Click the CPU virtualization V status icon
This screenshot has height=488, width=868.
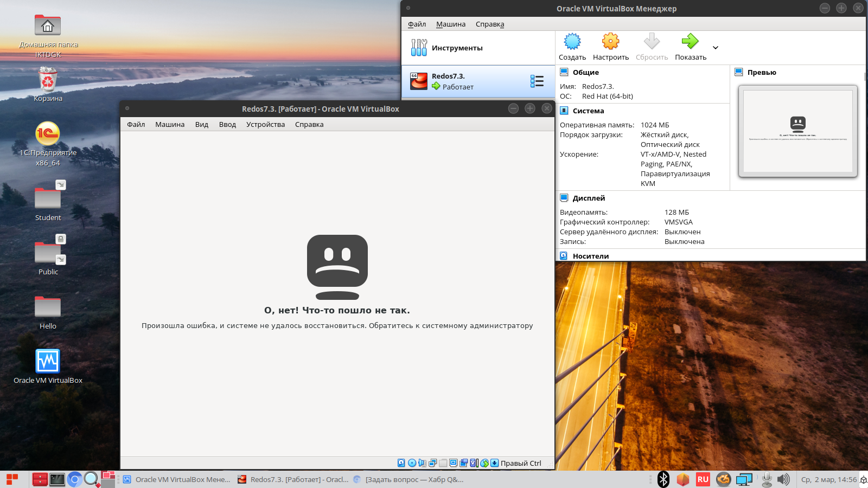tap(474, 463)
